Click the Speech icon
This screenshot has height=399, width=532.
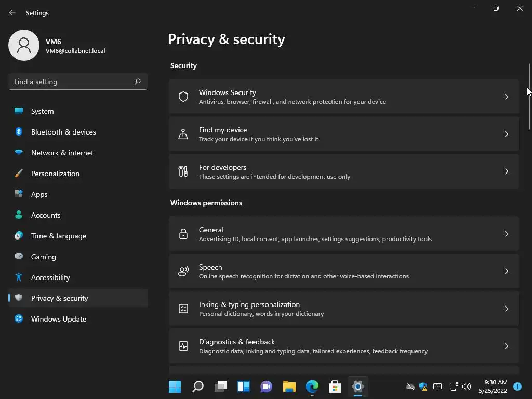[183, 271]
